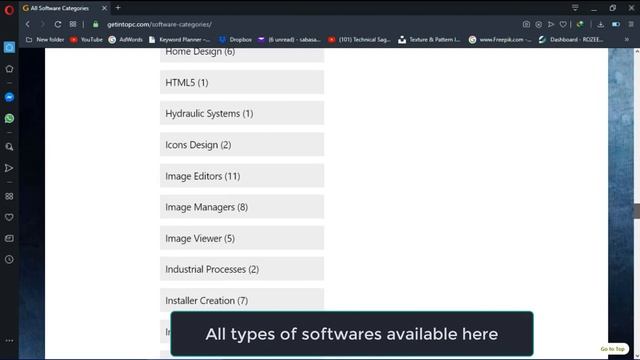This screenshot has height=360, width=640.
Task: Open the sidebar home icon
Action: pyautogui.click(x=9, y=69)
